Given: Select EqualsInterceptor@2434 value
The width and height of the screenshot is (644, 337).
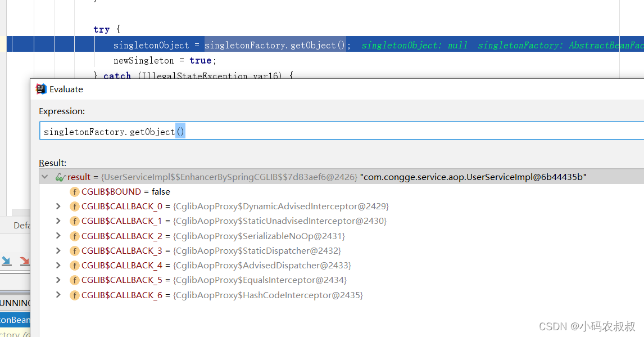Looking at the screenshot, I should coord(260,280).
